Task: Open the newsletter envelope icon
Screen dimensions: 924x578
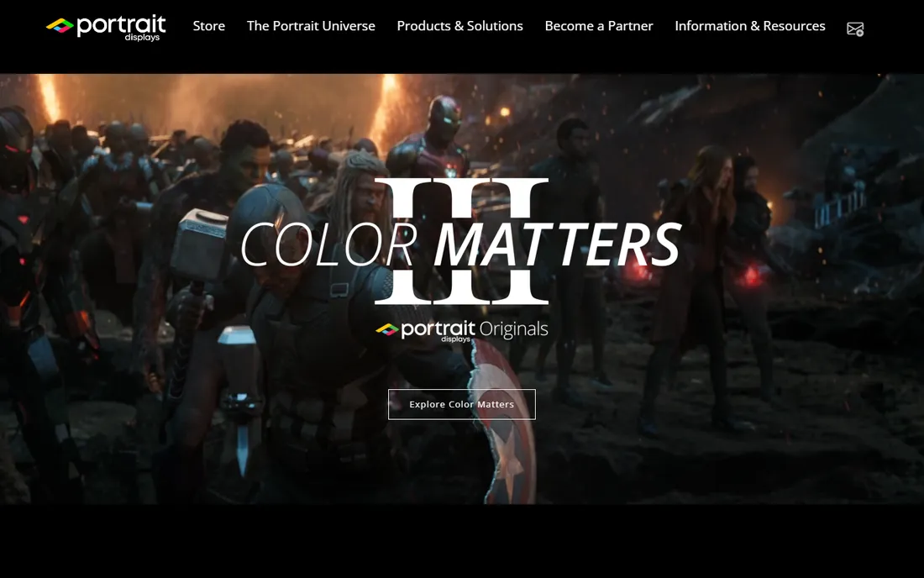Action: pyautogui.click(x=855, y=29)
